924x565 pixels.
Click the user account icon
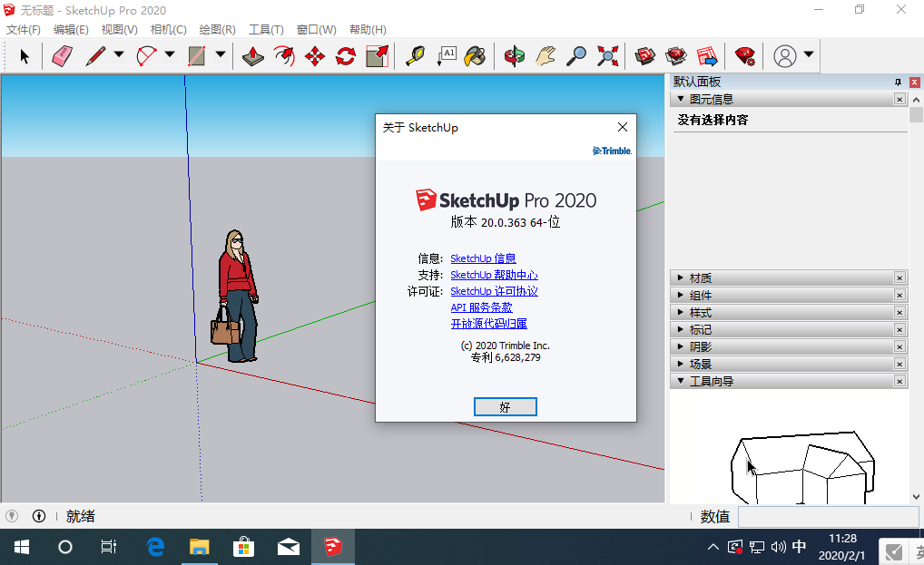(785, 56)
